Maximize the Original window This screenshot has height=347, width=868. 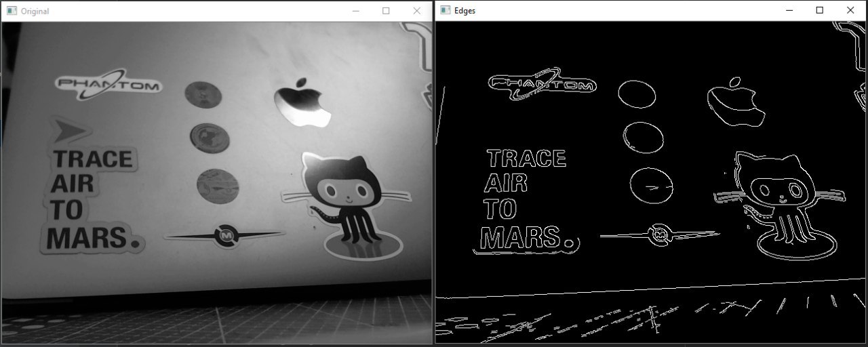point(386,11)
